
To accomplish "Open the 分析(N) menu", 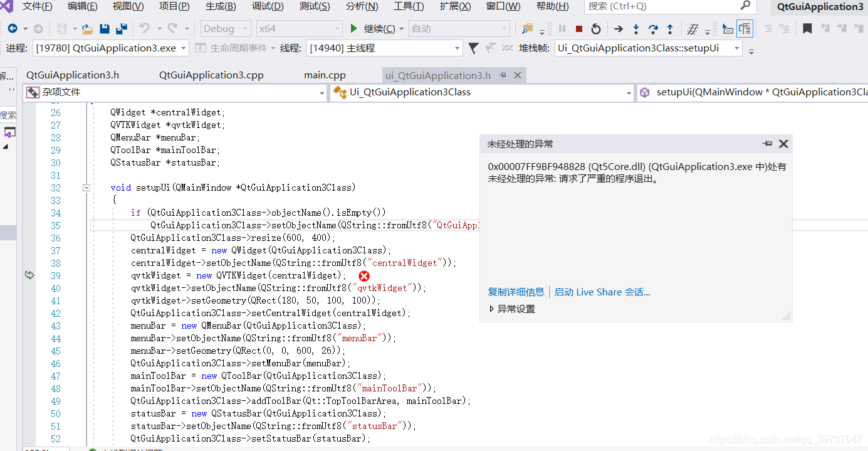I will point(362,6).
